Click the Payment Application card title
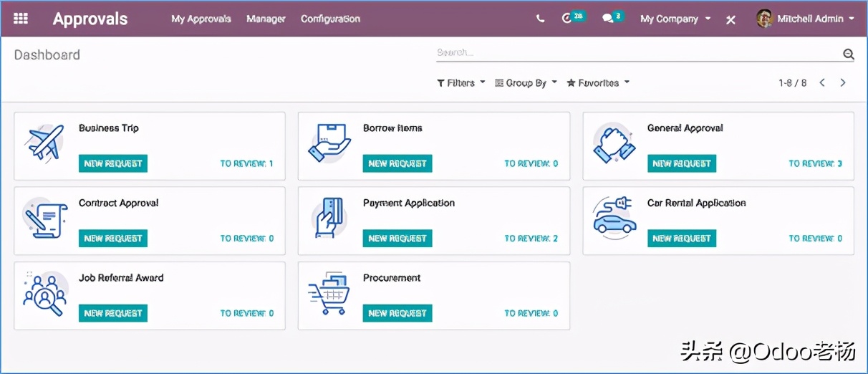The height and width of the screenshot is (374, 868). point(409,203)
